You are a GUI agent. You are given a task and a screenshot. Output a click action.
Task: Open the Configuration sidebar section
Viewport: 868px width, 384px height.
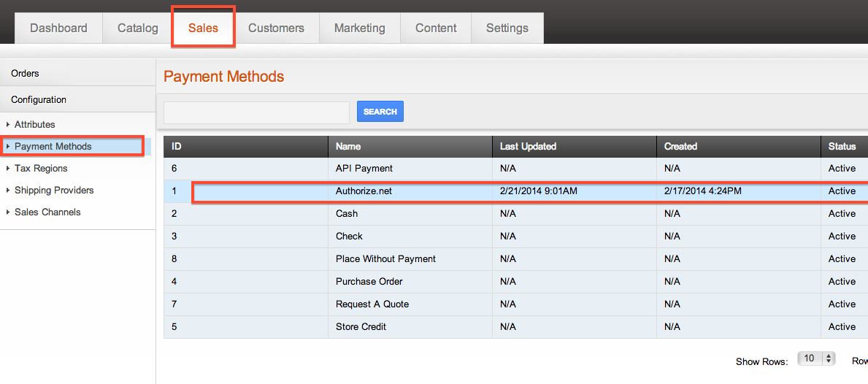pyautogui.click(x=77, y=99)
